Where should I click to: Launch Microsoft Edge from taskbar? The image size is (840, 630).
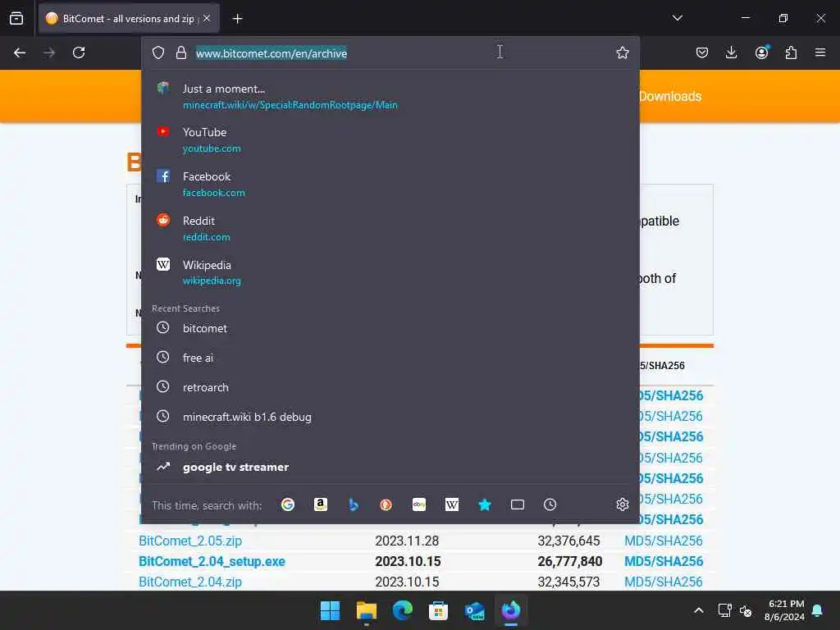tap(402, 610)
